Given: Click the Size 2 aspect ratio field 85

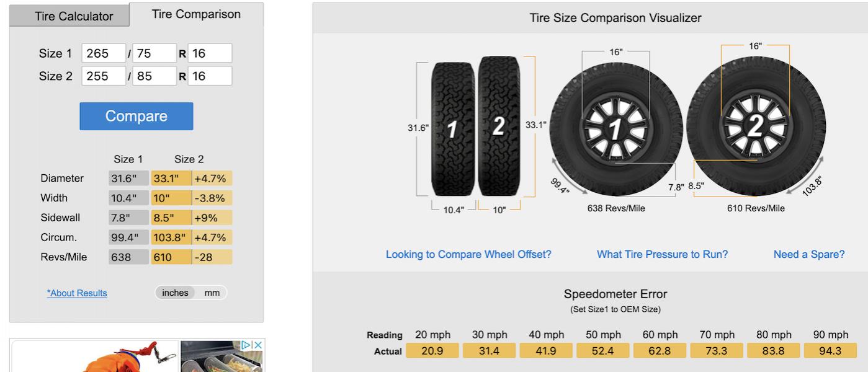Looking at the screenshot, I should (154, 76).
